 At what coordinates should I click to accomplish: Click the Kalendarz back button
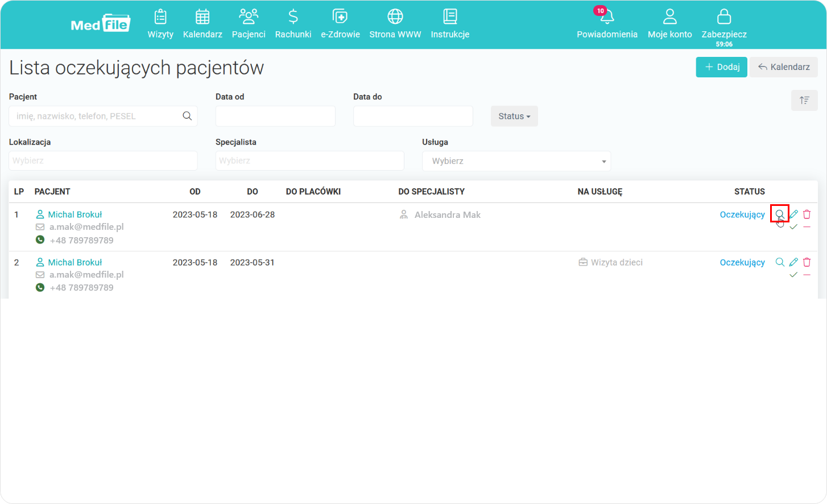[x=784, y=67]
